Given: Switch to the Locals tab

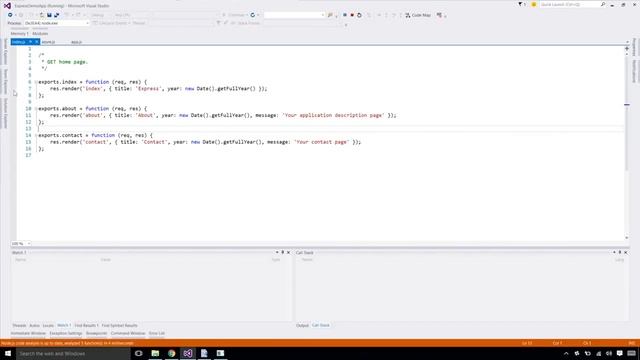Looking at the screenshot, I should click(x=48, y=326).
